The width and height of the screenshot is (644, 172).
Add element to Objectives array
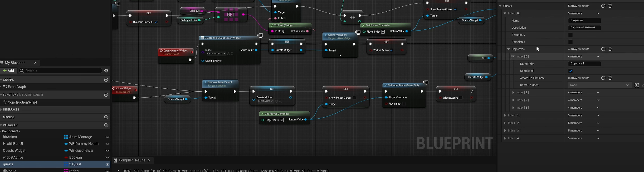pyautogui.click(x=603, y=49)
